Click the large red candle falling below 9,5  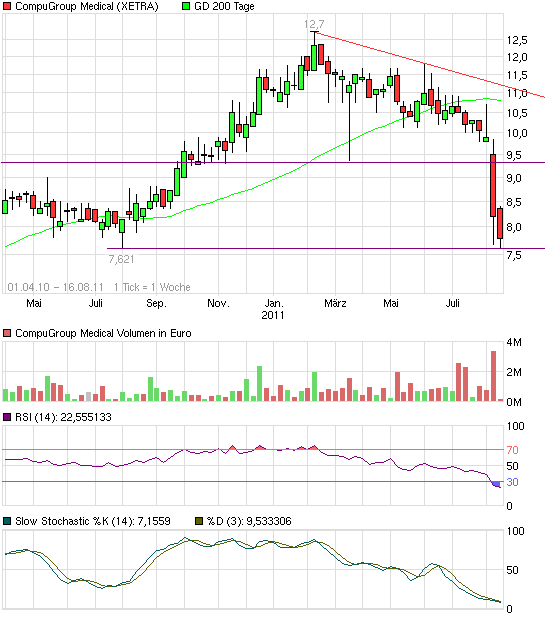pyautogui.click(x=493, y=185)
